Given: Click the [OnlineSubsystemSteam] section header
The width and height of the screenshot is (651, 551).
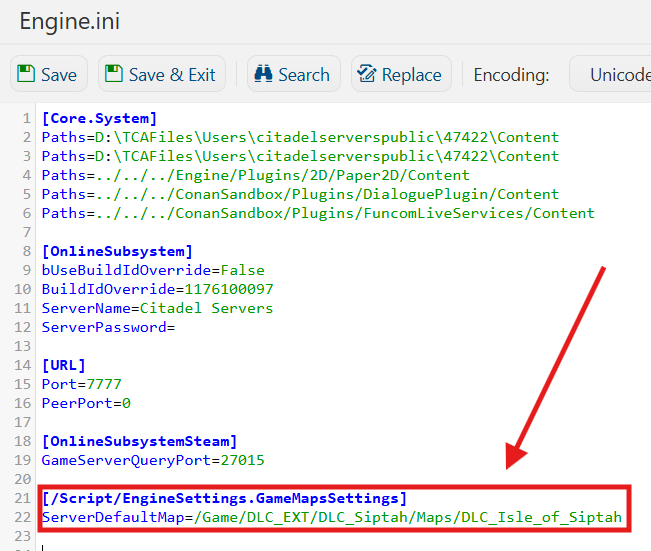Looking at the screenshot, I should point(140,441).
